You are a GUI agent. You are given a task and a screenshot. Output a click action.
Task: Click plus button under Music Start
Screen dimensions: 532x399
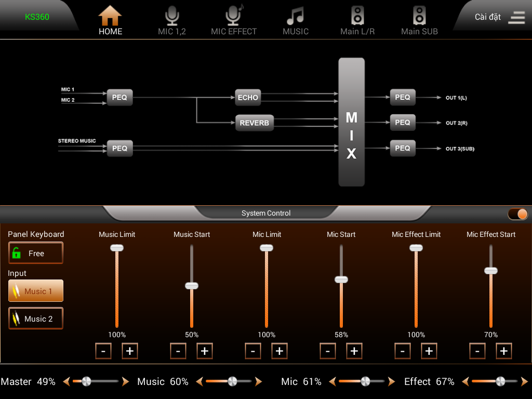pos(205,351)
